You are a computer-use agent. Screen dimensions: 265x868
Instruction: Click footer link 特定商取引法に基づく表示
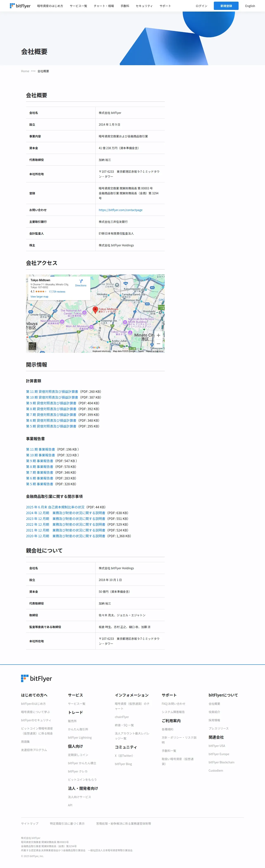(67, 823)
